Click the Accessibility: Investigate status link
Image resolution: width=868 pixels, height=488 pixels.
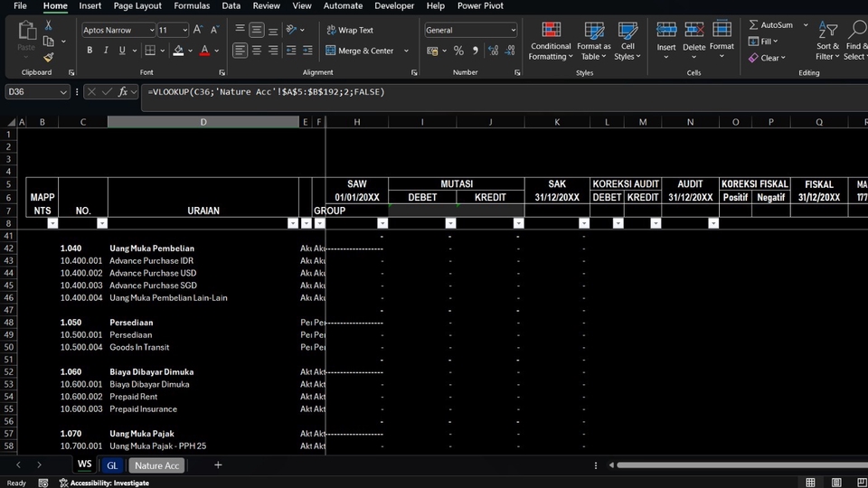pos(109,483)
